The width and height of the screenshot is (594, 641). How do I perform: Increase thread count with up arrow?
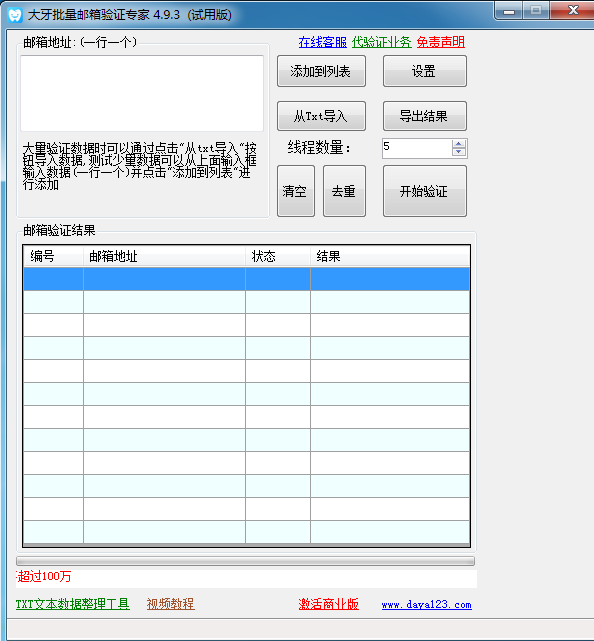[x=459, y=144]
